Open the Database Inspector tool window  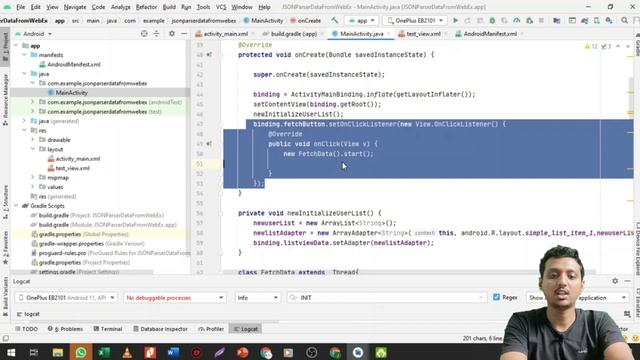pos(160,329)
